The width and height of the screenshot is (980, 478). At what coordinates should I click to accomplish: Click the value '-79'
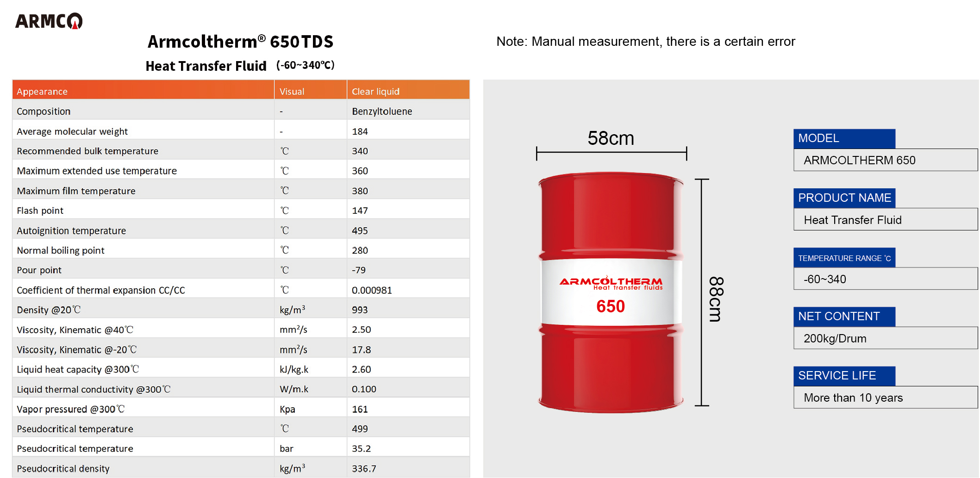tap(359, 270)
